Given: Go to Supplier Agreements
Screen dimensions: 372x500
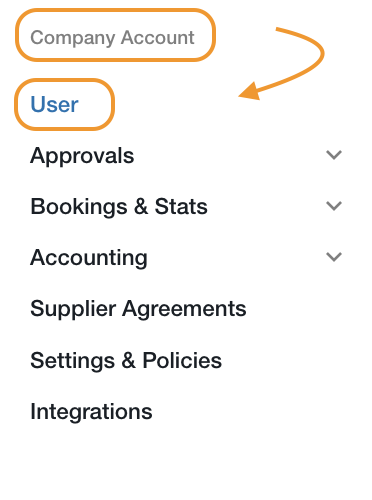Looking at the screenshot, I should pyautogui.click(x=138, y=309).
